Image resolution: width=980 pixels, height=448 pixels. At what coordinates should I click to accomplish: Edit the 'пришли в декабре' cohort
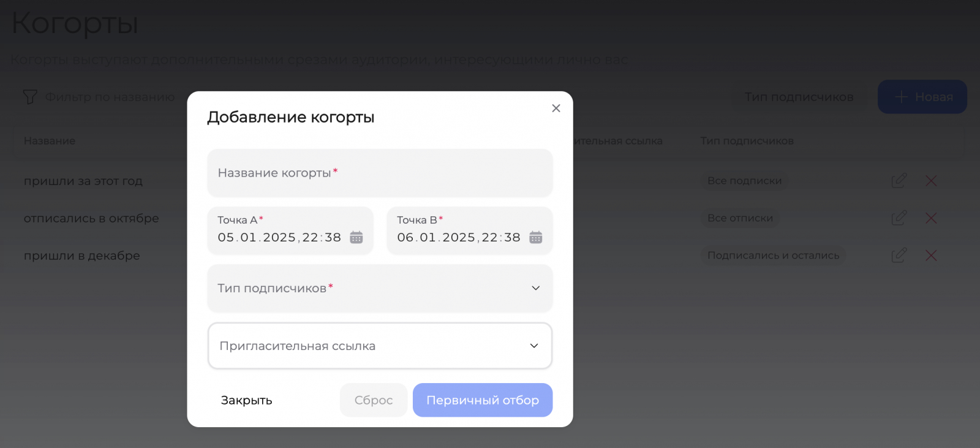pos(899,256)
